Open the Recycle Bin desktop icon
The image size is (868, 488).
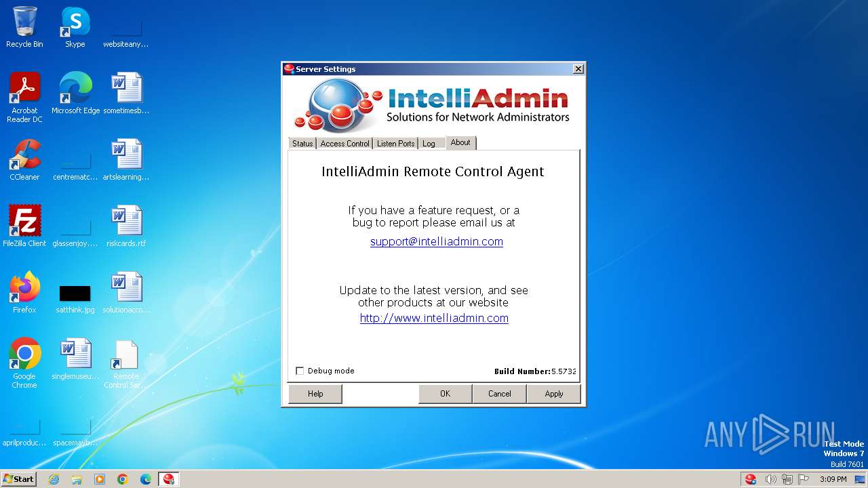point(24,27)
